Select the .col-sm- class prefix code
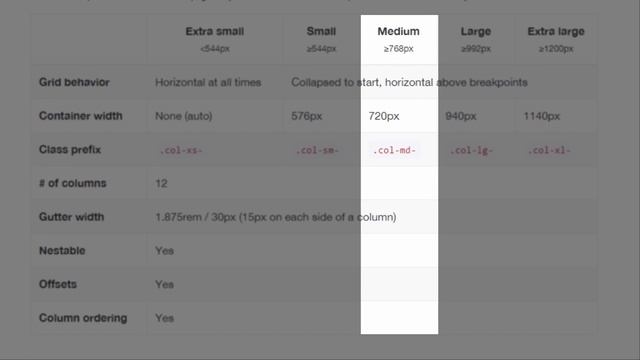This screenshot has height=360, width=640. click(x=317, y=150)
